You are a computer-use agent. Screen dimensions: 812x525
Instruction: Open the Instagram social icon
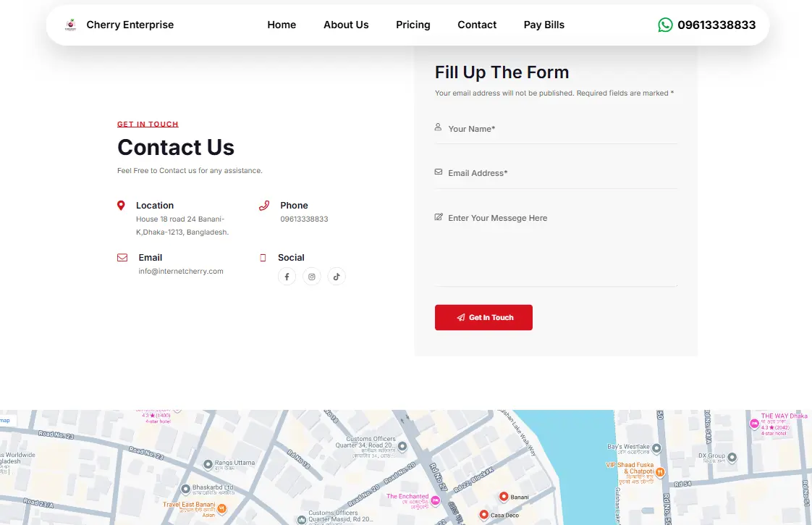click(x=311, y=276)
